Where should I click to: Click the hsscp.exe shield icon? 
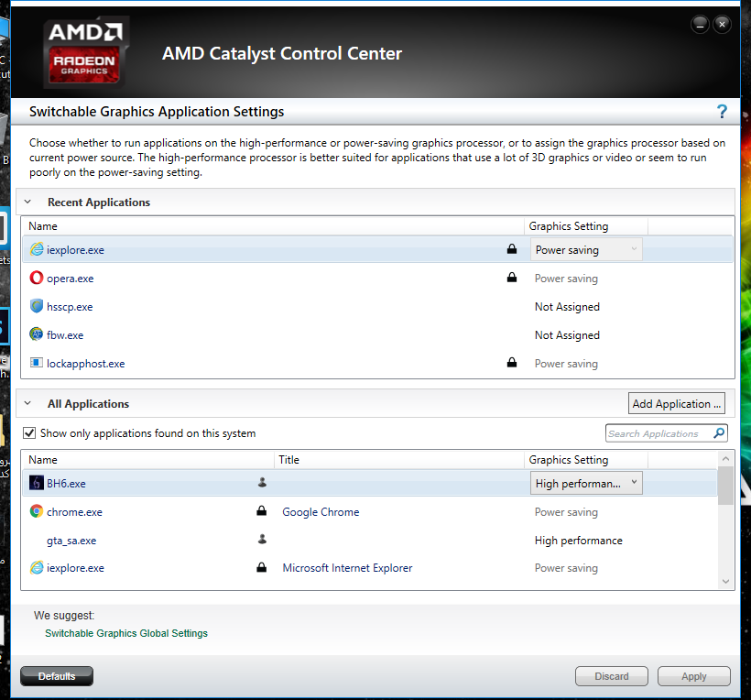(x=37, y=306)
